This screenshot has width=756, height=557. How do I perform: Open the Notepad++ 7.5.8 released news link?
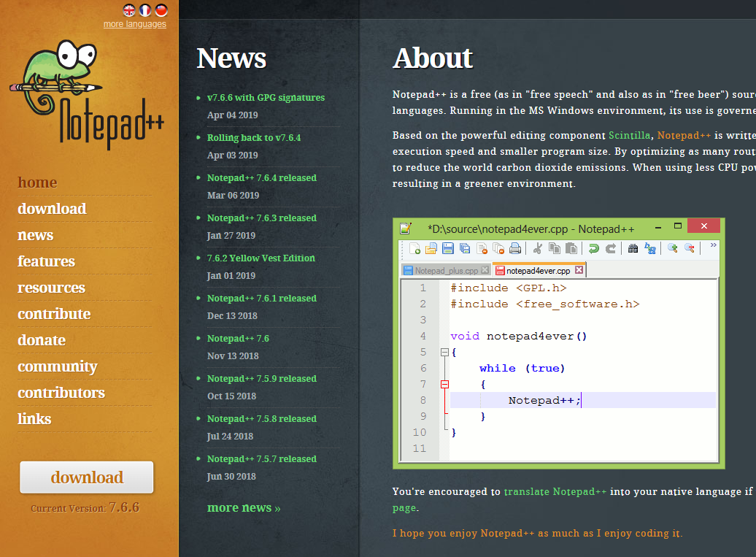pos(262,418)
